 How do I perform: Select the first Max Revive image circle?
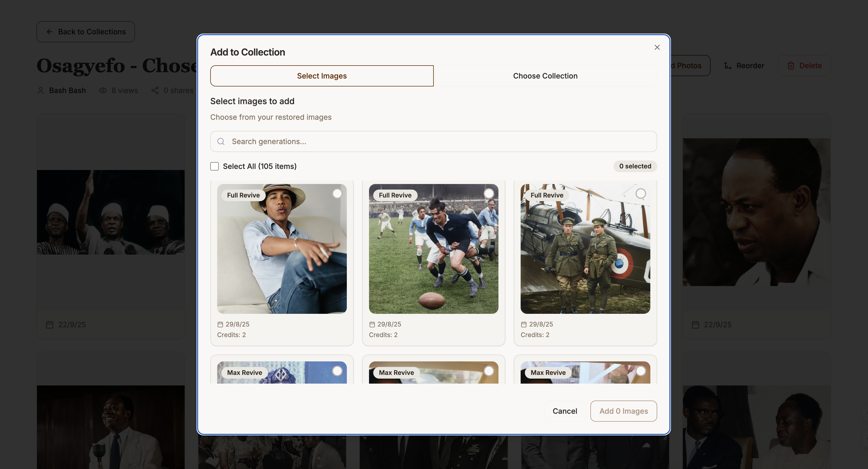tap(337, 371)
